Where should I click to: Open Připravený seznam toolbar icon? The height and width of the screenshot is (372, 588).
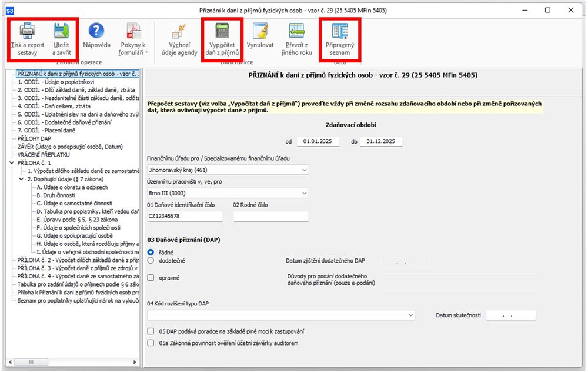coord(339,31)
